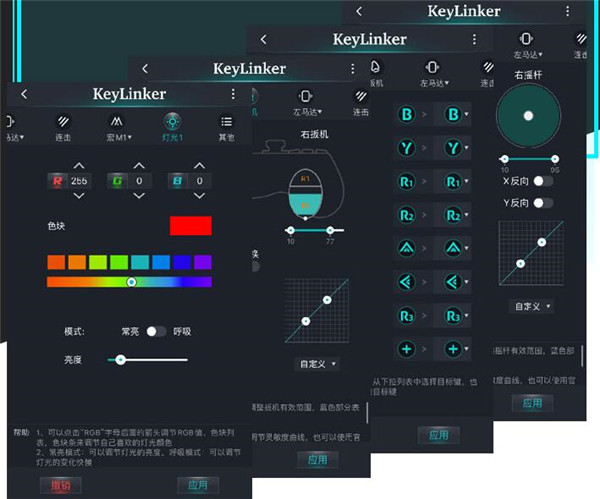The width and height of the screenshot is (600, 499).
Task: Click the source R3 button icon
Action: (408, 315)
